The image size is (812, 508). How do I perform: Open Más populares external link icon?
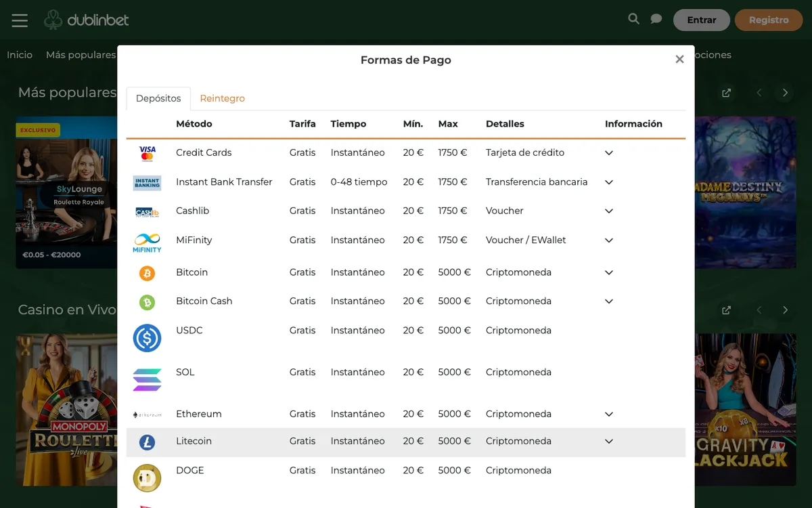click(726, 93)
